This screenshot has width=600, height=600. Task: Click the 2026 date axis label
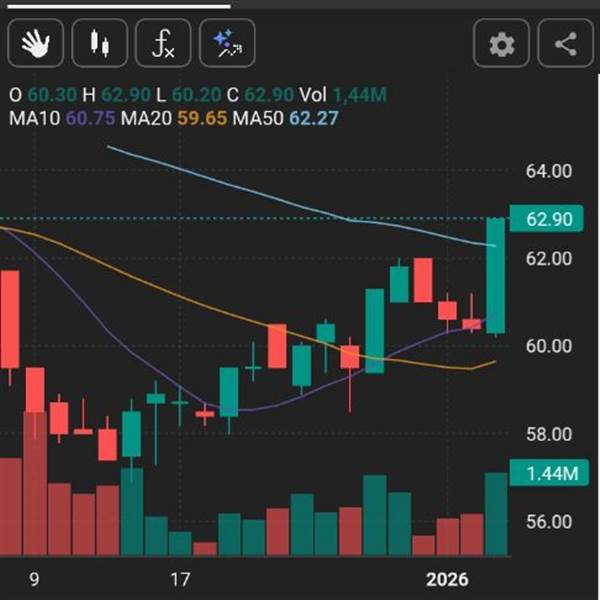pyautogui.click(x=447, y=579)
